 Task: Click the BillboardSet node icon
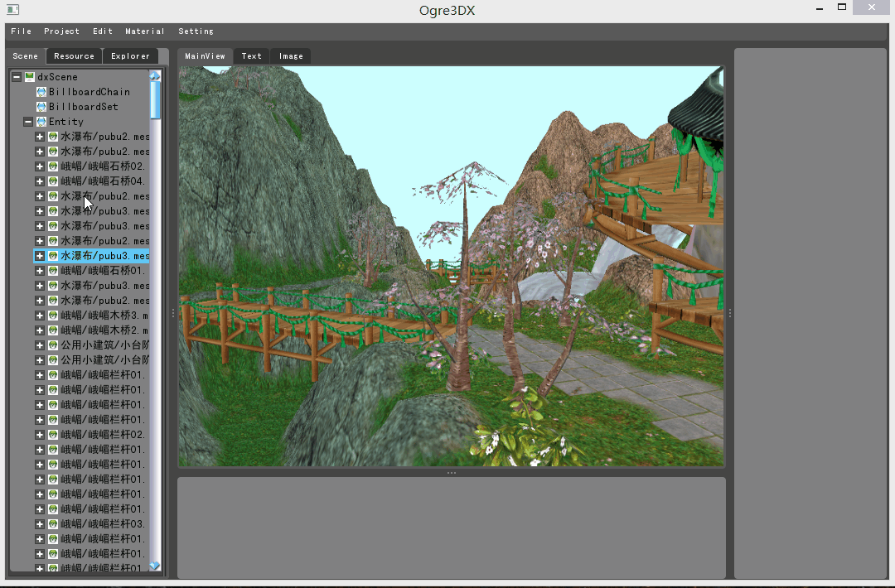pos(41,107)
